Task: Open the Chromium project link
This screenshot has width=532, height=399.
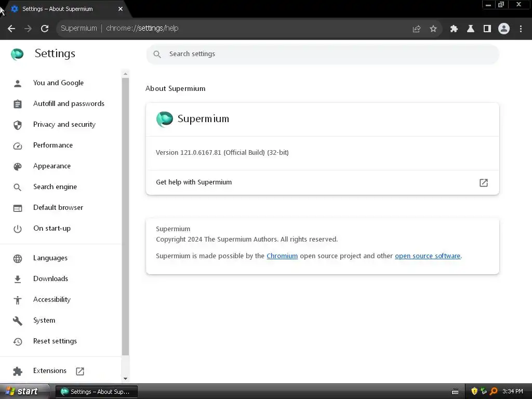Action: pyautogui.click(x=282, y=256)
